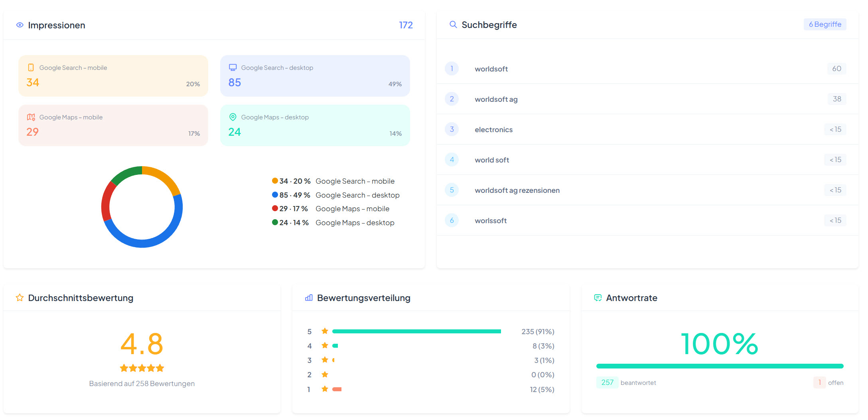Click the 257 beantwortet badge
This screenshot has height=420, width=868.
607,382
